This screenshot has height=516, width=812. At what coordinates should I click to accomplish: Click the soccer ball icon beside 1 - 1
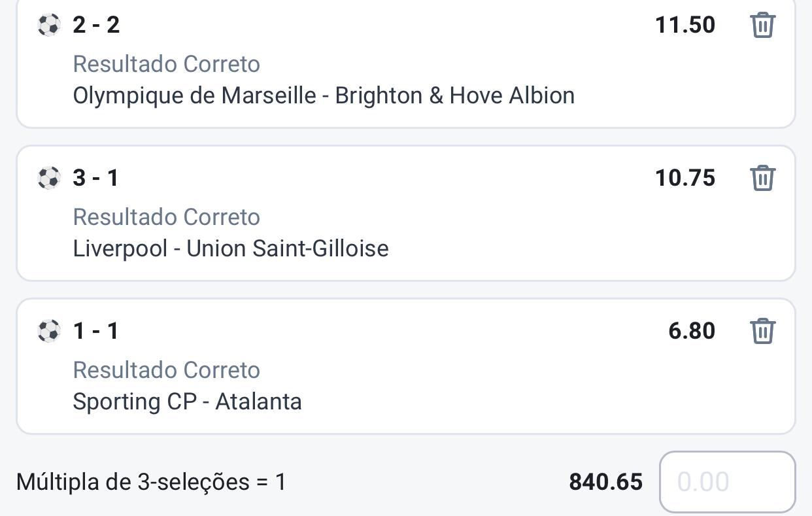tap(49, 331)
